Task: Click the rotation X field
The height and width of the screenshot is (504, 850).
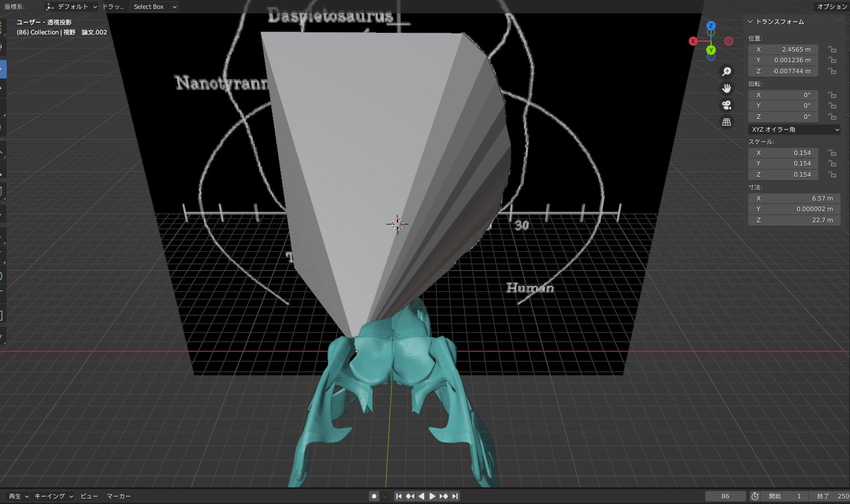Action: pyautogui.click(x=783, y=95)
